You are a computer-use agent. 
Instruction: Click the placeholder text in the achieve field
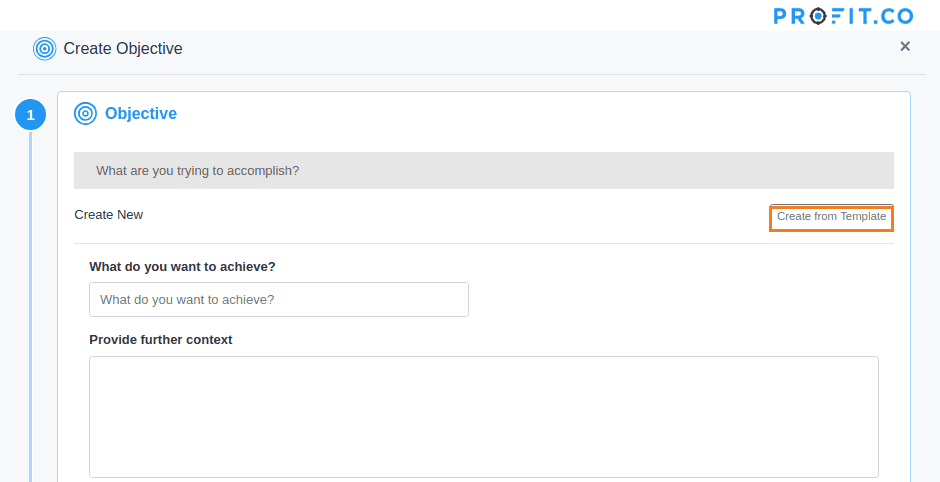187,300
